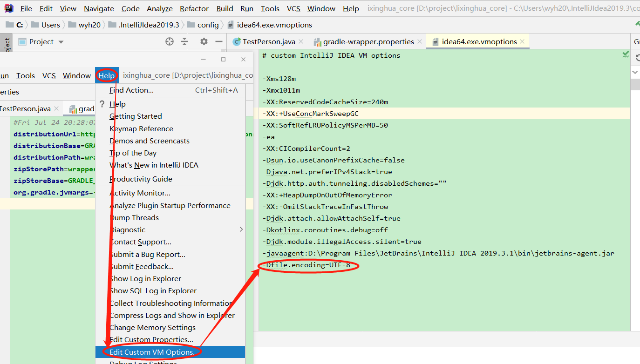Click the IntelliJ IDEA logo icon
This screenshot has height=364, width=640.
(x=9, y=8)
